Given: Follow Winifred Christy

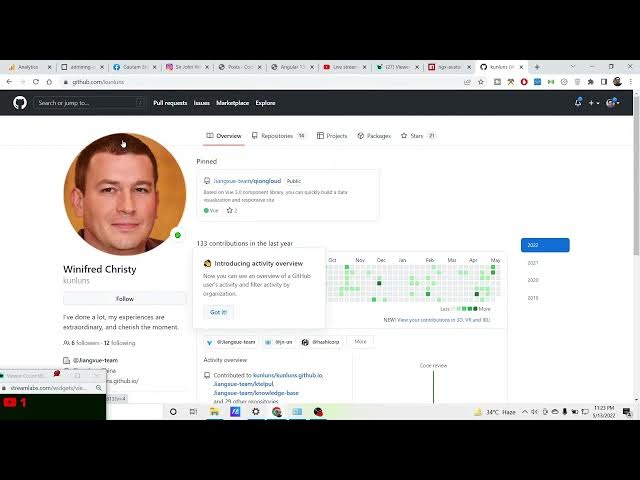Looking at the screenshot, I should (x=124, y=299).
